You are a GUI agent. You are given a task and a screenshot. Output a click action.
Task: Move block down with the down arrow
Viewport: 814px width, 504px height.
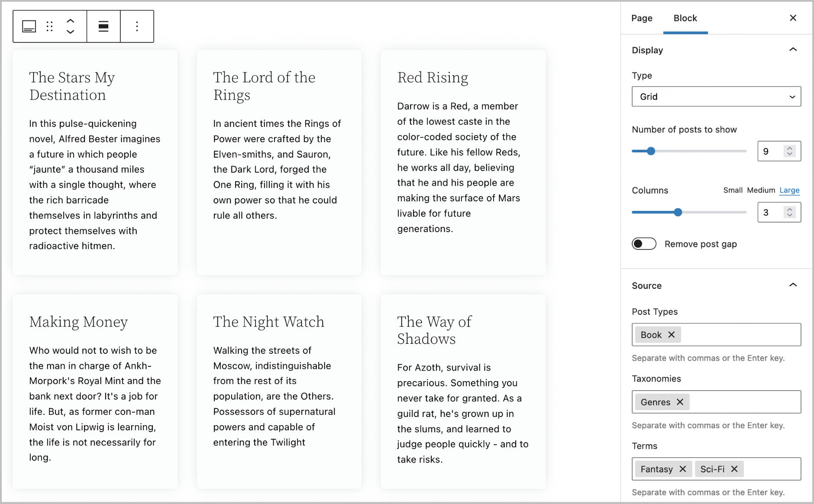tap(70, 32)
